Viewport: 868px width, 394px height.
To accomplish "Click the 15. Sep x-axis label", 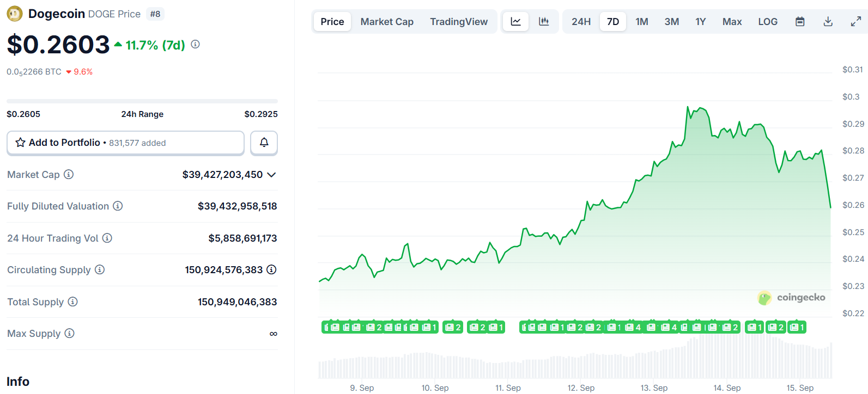I will pyautogui.click(x=800, y=388).
